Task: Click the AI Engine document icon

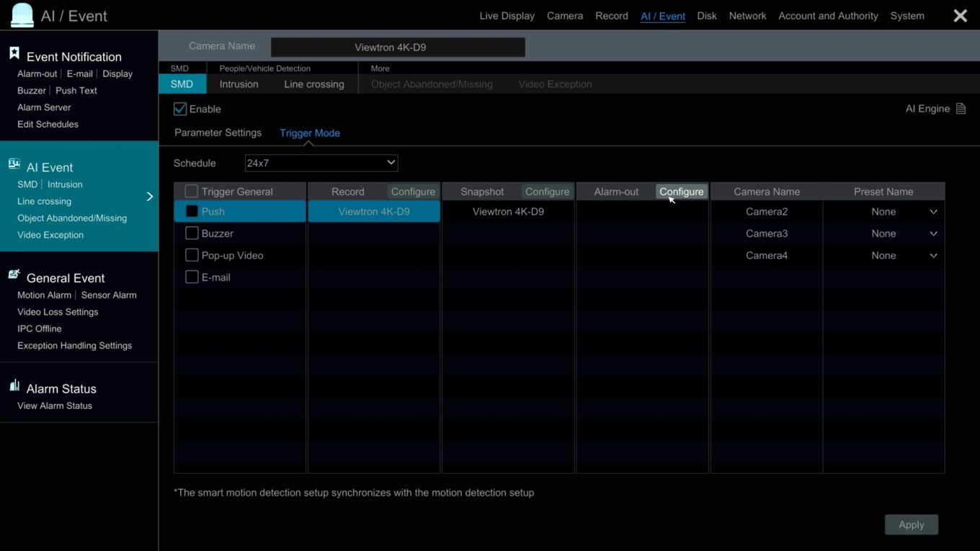Action: (960, 109)
